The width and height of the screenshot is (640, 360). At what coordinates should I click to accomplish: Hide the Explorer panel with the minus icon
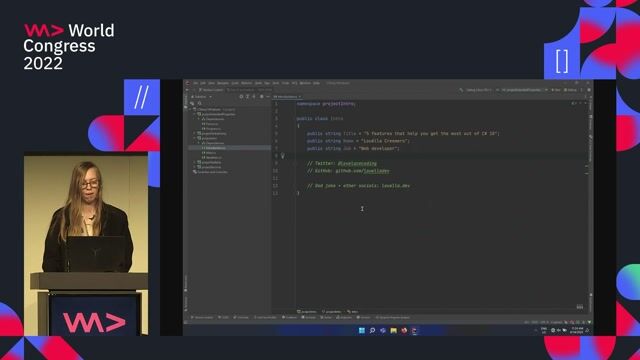[x=268, y=97]
